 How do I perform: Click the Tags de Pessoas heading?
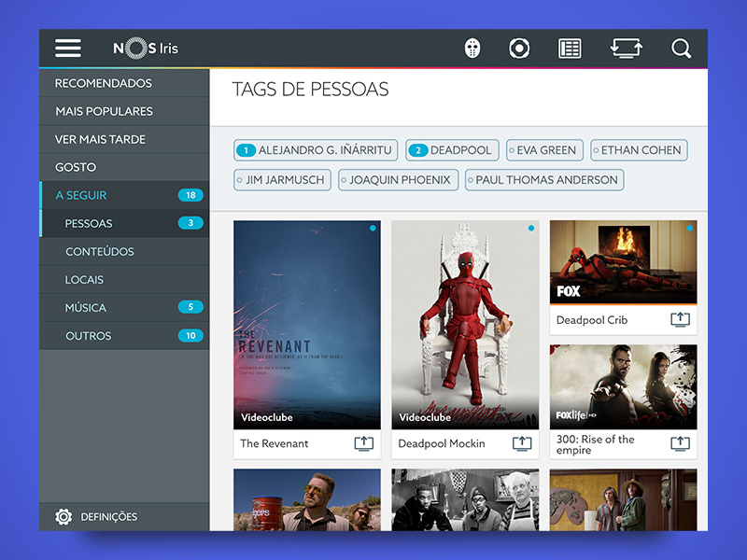click(x=311, y=90)
